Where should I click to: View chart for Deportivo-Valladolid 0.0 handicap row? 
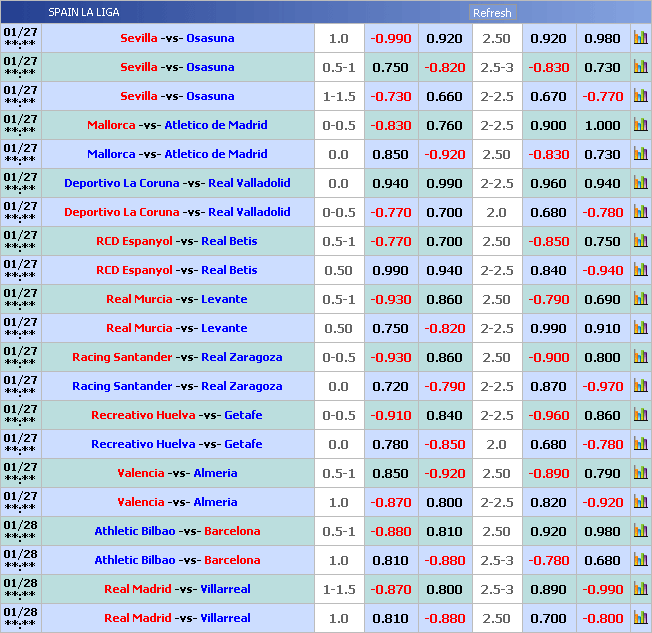coord(640,183)
